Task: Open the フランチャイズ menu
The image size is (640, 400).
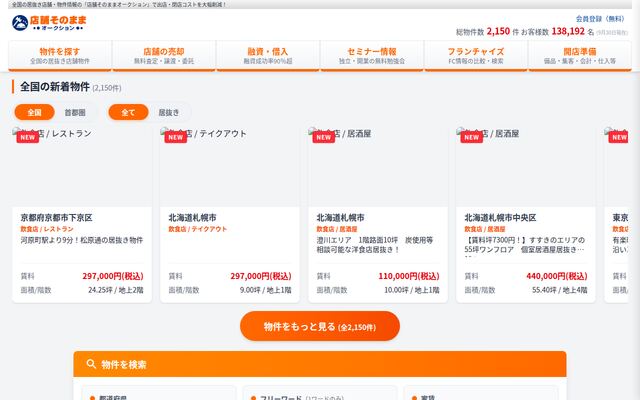Action: click(x=476, y=56)
